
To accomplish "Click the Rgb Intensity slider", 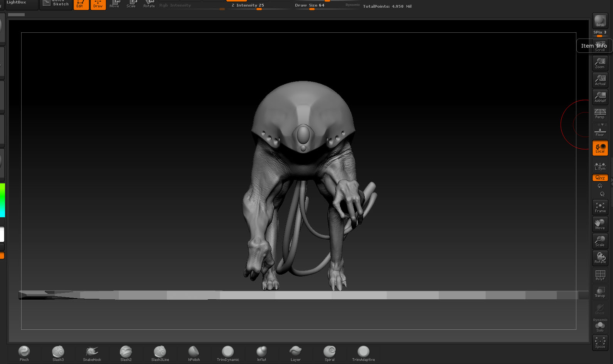I will pos(192,6).
